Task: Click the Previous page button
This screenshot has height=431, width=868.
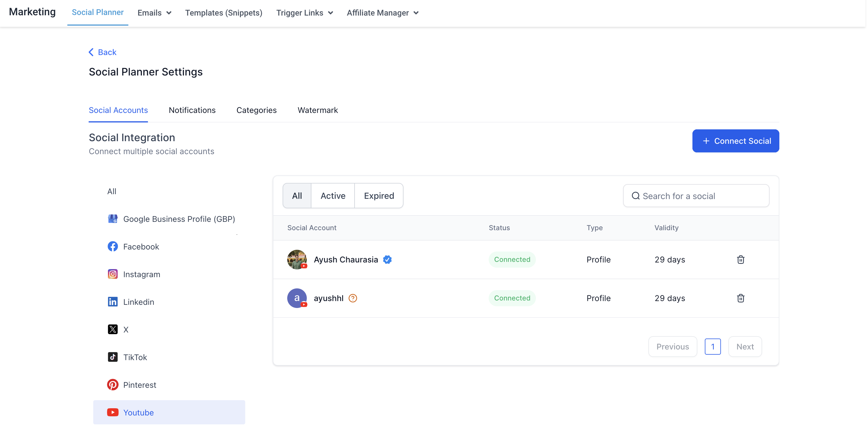Action: (x=673, y=347)
